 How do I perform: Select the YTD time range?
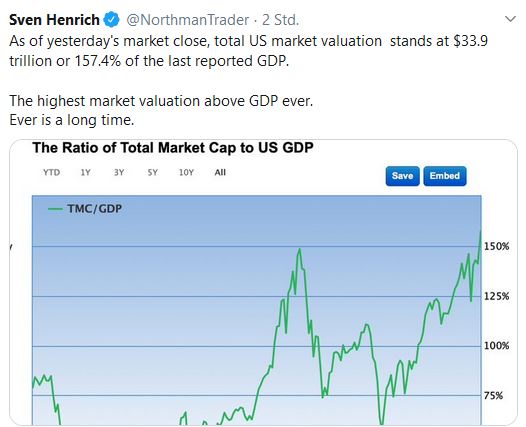(x=51, y=172)
